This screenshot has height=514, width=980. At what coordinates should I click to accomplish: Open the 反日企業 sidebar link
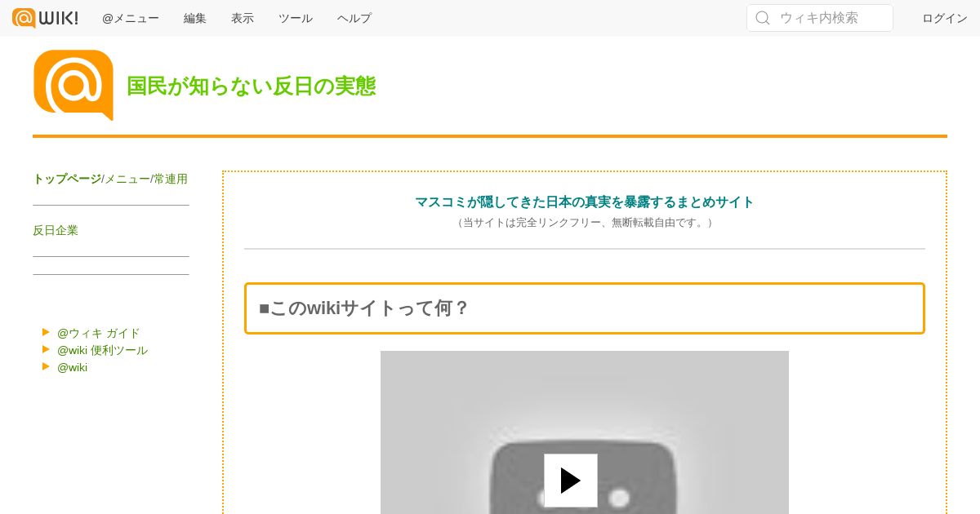[56, 230]
